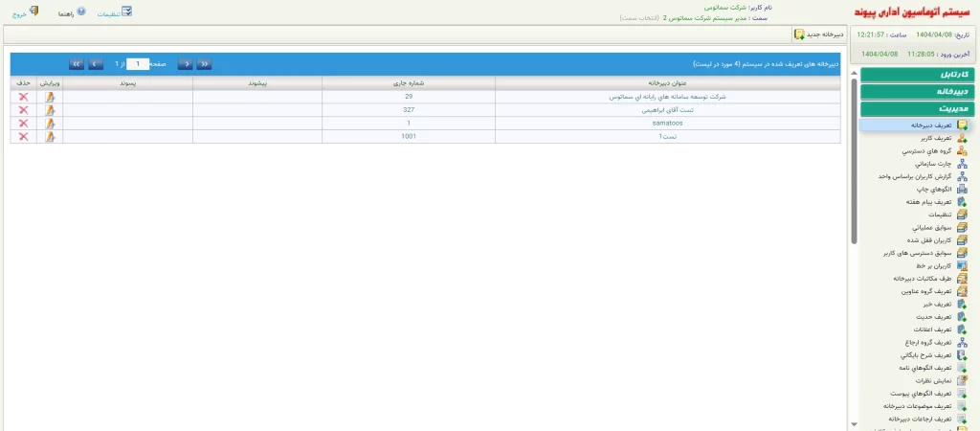Click the '(انتخاب سمت)' link in header

coord(639,18)
